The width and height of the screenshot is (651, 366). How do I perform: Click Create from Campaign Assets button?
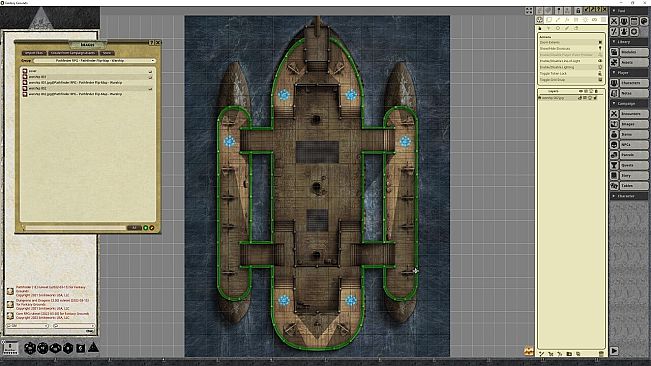[x=73, y=53]
